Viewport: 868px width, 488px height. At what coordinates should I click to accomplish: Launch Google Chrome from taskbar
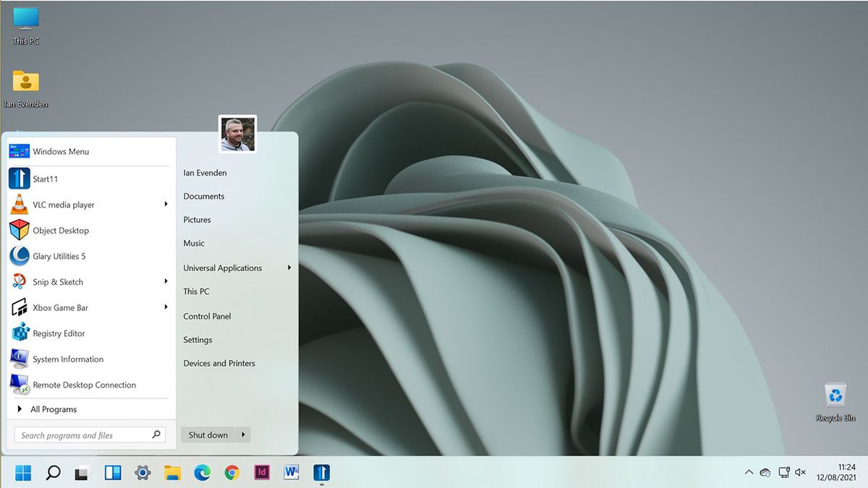[231, 473]
